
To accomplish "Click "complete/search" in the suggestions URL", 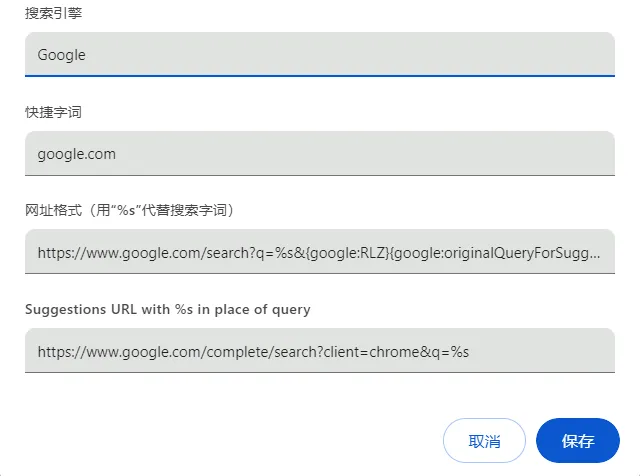I will (x=254, y=352).
